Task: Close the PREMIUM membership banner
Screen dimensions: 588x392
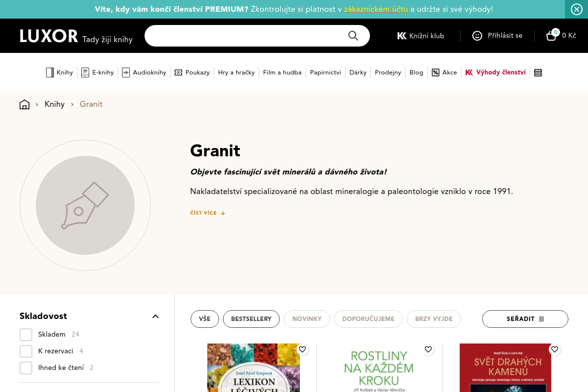Action: pyautogui.click(x=577, y=9)
